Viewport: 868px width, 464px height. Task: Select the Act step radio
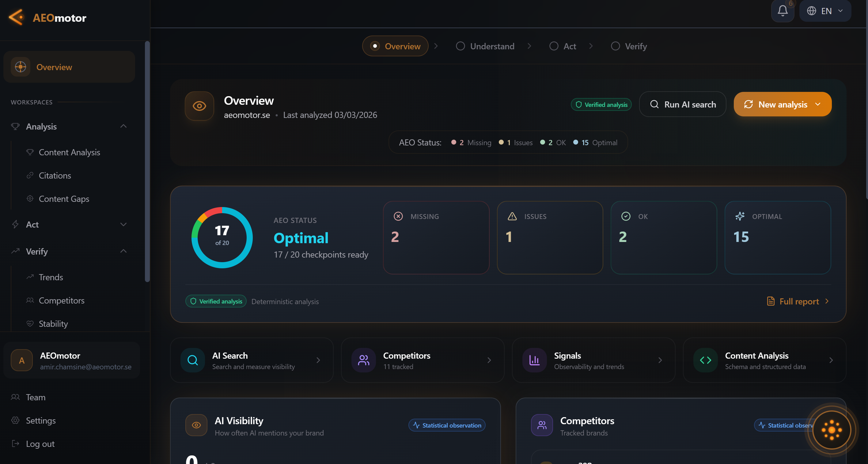coord(554,46)
